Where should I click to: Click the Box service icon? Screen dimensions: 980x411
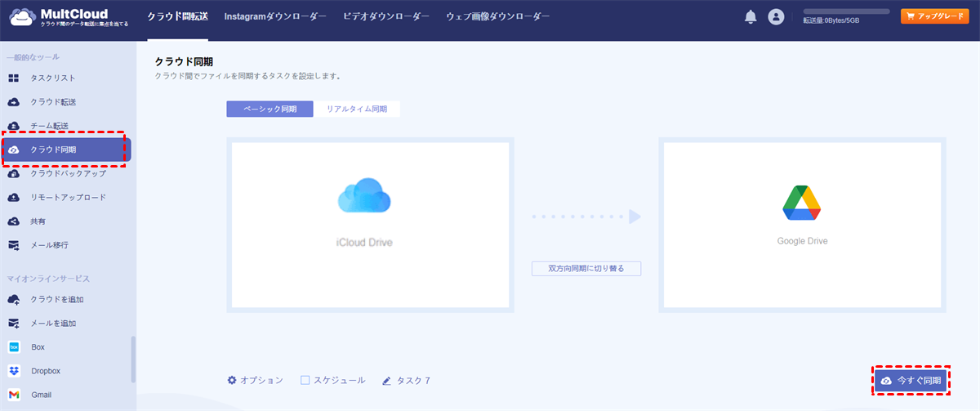coord(14,347)
